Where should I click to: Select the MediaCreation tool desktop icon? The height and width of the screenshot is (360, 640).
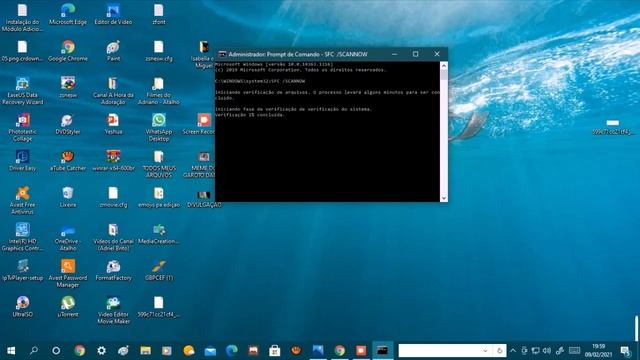point(159,234)
